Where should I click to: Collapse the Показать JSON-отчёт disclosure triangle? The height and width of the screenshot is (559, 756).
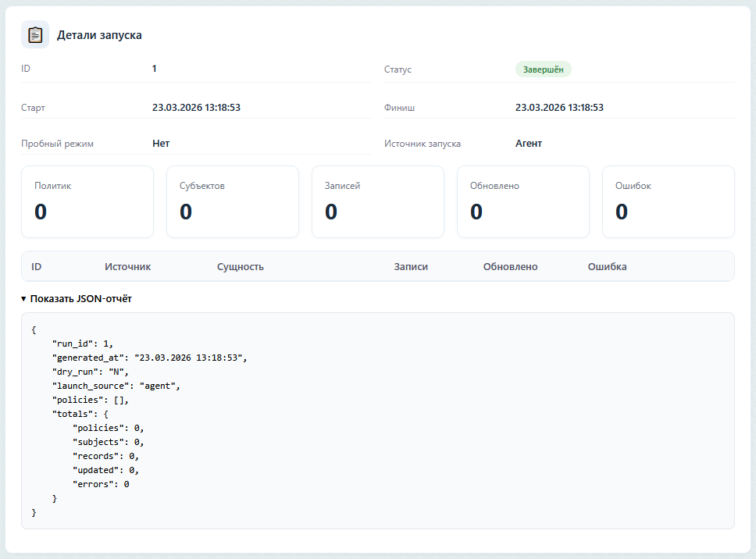24,299
